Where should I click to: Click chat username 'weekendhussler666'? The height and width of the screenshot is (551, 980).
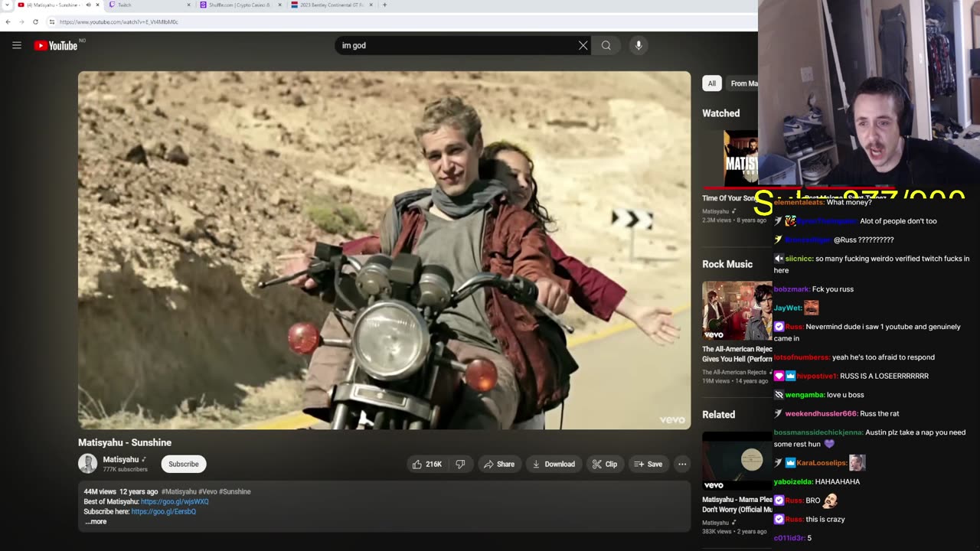821,414
